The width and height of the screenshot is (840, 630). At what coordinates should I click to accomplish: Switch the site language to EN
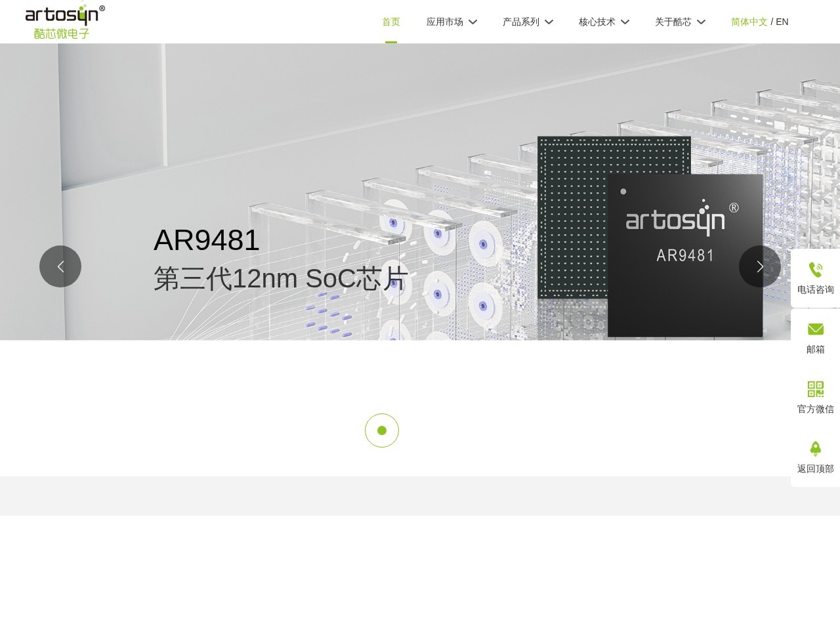pos(782,22)
